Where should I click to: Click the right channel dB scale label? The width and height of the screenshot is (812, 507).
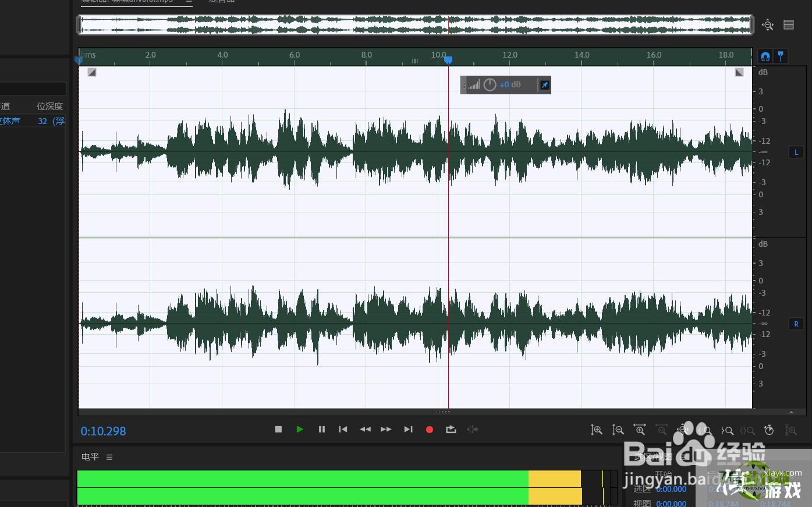coord(763,244)
